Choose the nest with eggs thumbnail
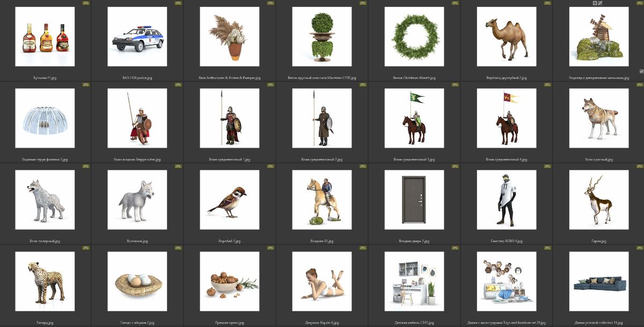644x327 pixels. (x=137, y=281)
